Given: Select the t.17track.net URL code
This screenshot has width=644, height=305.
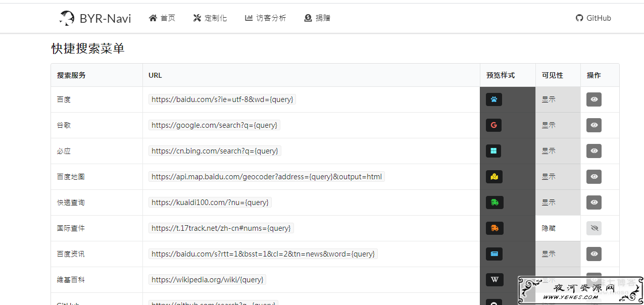Looking at the screenshot, I should (221, 228).
